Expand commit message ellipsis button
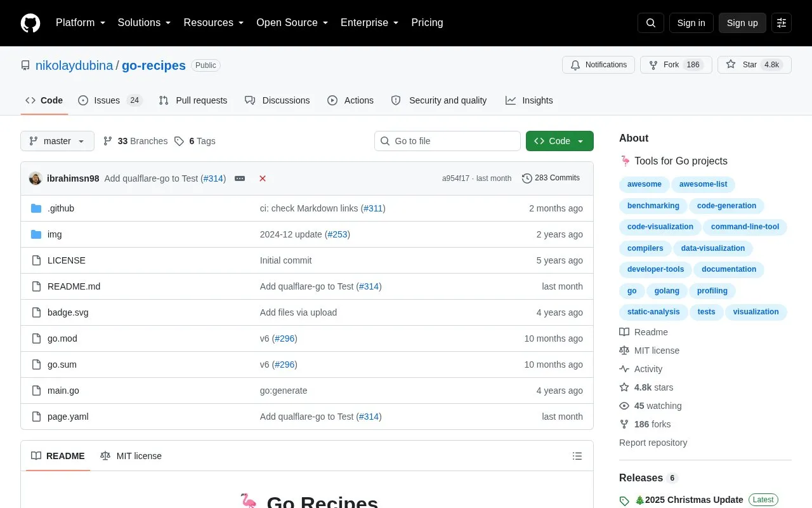This screenshot has width=812, height=508. [240, 178]
